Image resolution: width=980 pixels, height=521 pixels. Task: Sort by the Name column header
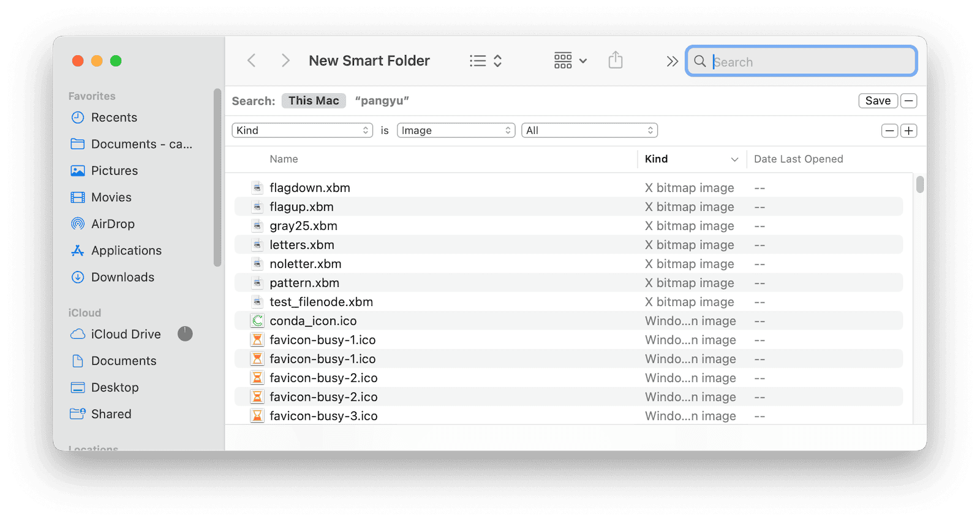point(284,159)
